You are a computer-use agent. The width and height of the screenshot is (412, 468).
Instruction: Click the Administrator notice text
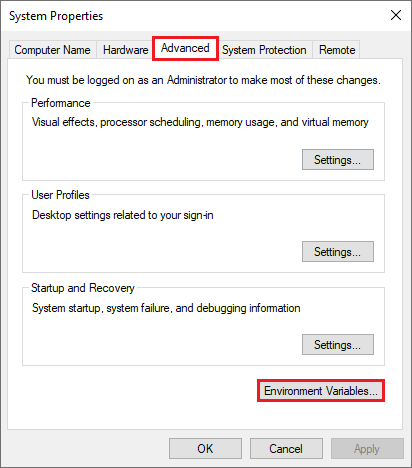pyautogui.click(x=203, y=80)
